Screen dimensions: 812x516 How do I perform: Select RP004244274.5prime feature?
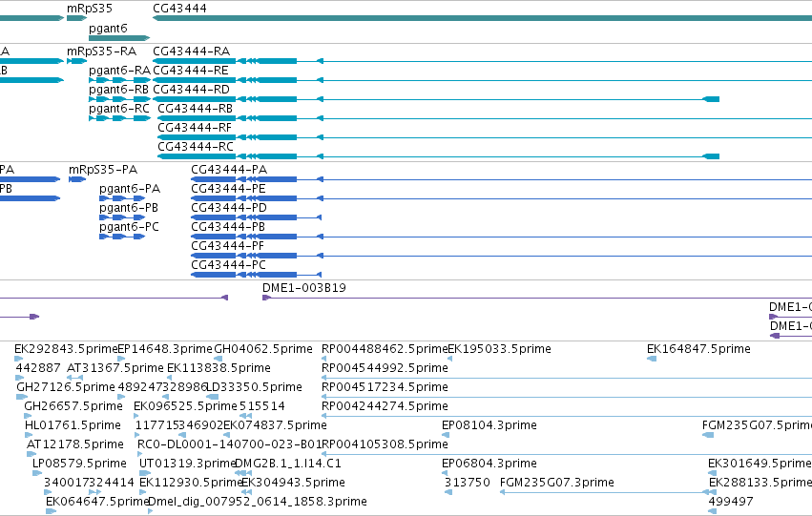tap(385, 406)
